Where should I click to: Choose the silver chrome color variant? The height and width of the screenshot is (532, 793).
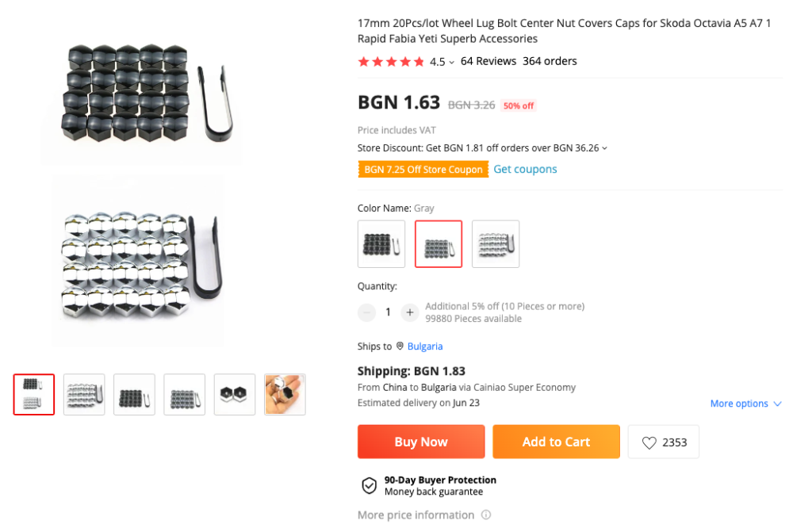coord(496,244)
